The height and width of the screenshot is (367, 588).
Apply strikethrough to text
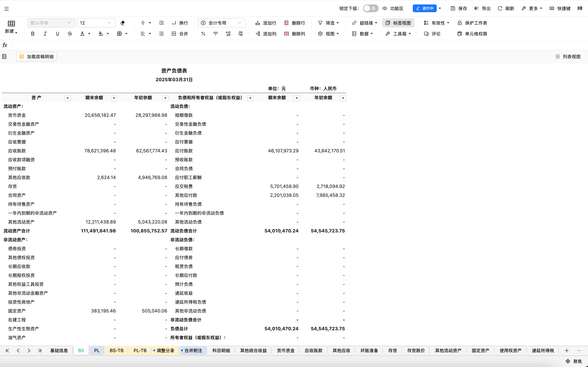click(70, 34)
